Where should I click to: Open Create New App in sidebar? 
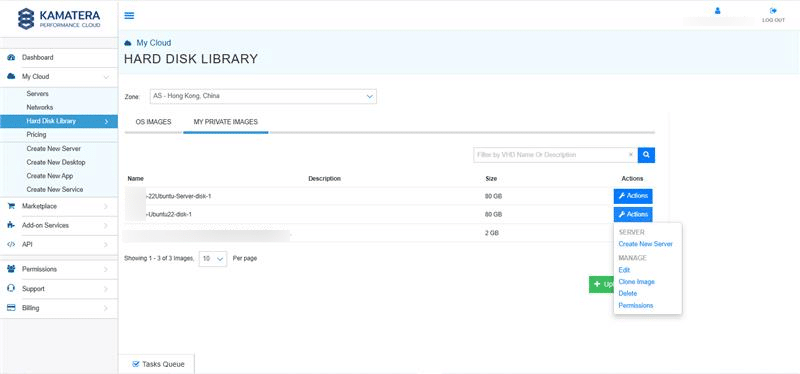click(49, 176)
